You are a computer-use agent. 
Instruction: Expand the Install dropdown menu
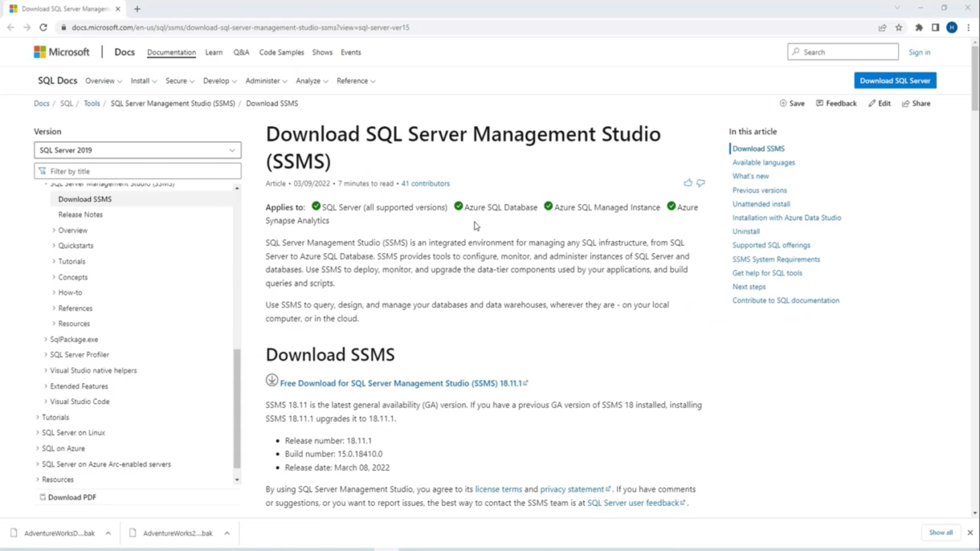(143, 81)
